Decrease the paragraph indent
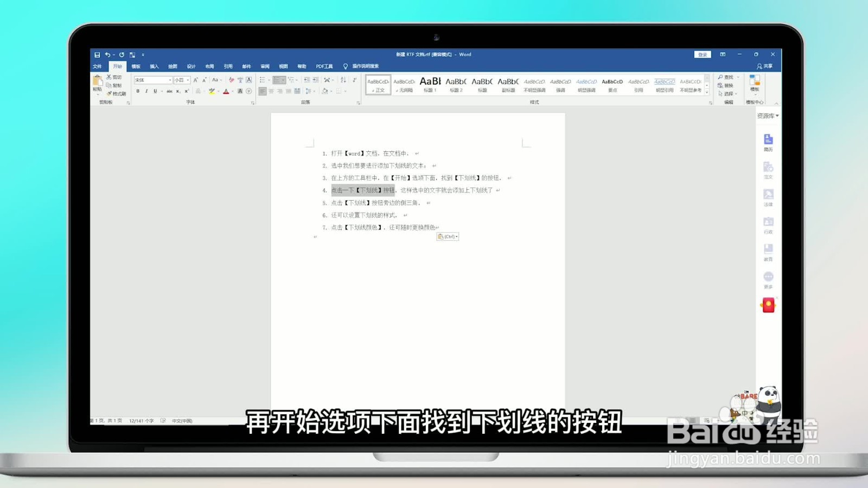868x488 pixels. [x=307, y=80]
